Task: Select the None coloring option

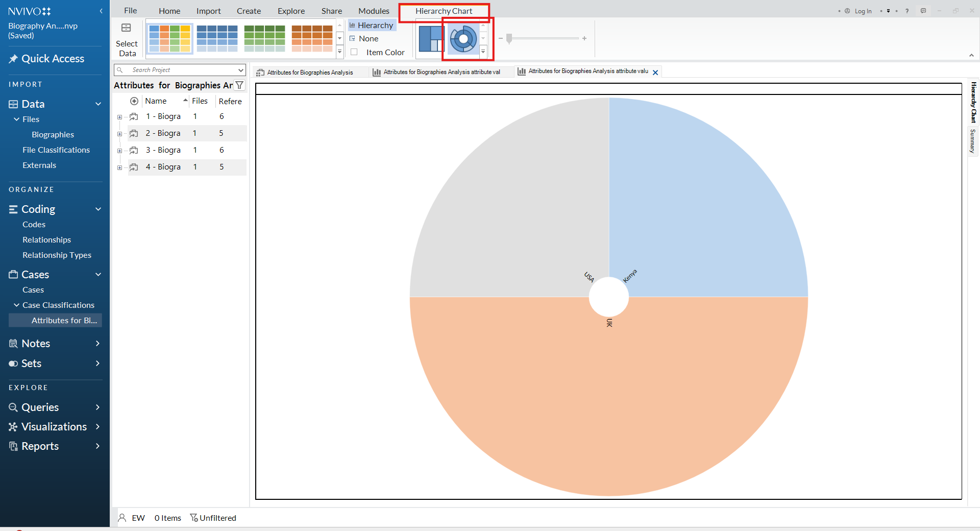Action: pos(368,39)
